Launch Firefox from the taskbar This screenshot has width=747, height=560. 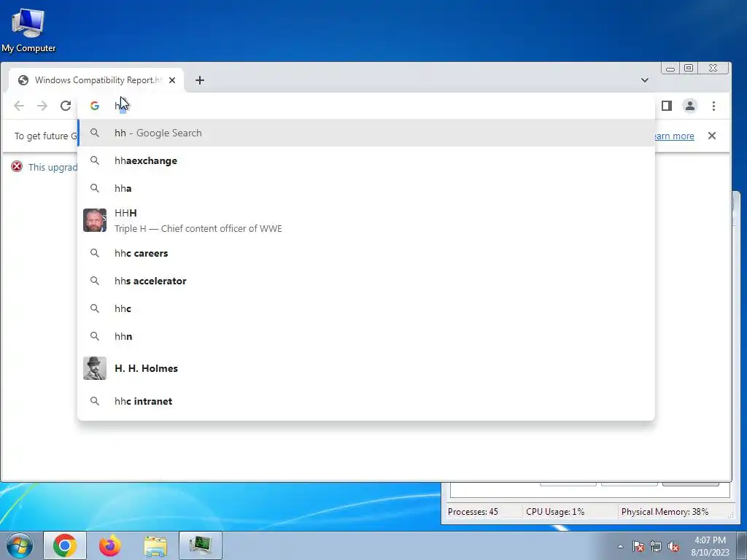tap(110, 545)
